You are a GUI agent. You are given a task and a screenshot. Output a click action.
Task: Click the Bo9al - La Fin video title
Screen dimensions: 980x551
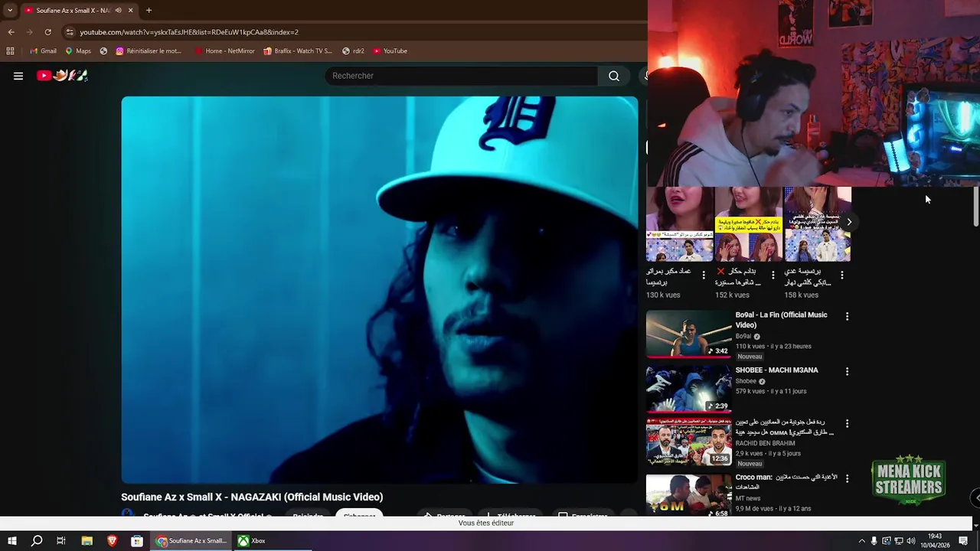(x=781, y=320)
